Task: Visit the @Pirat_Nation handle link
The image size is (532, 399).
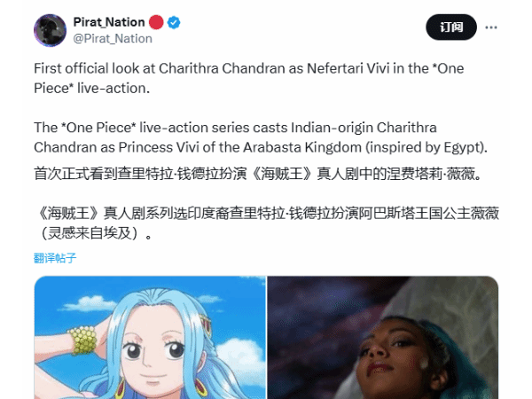Action: tap(113, 39)
